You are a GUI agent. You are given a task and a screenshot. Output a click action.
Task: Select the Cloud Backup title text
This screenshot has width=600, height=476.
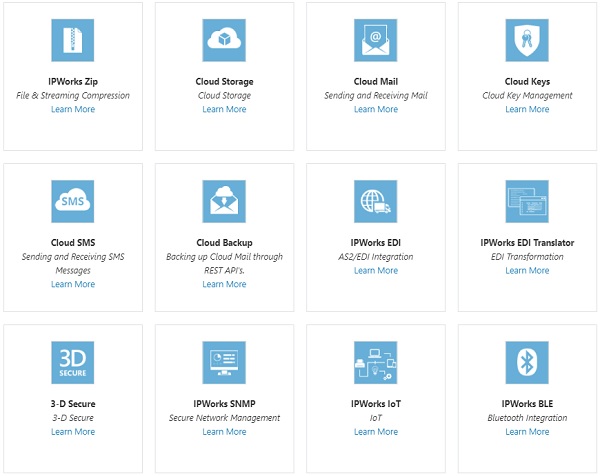[x=224, y=243]
